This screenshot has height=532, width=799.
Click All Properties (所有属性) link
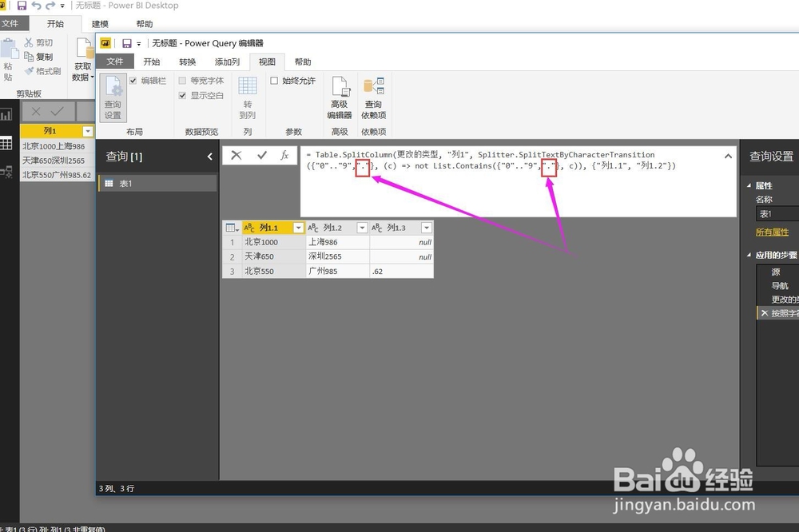click(x=772, y=232)
